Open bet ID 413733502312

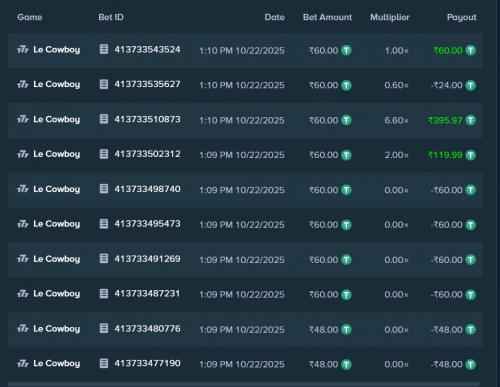[x=147, y=154]
